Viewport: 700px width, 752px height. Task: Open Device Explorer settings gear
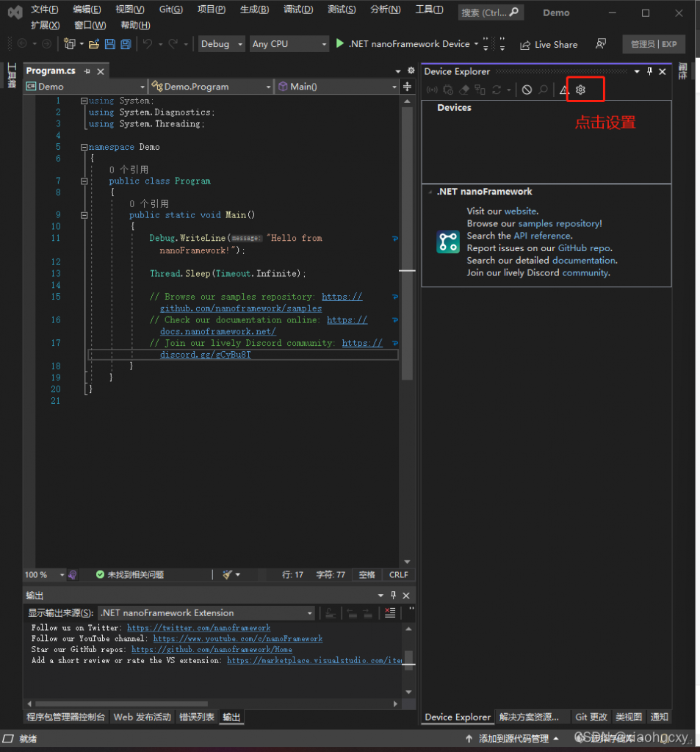580,90
